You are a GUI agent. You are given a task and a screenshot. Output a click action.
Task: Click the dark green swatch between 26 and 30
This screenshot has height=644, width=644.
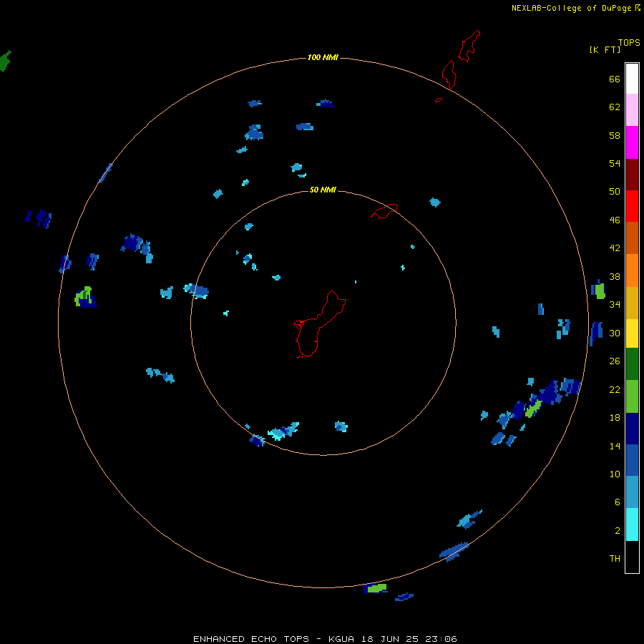632,364
